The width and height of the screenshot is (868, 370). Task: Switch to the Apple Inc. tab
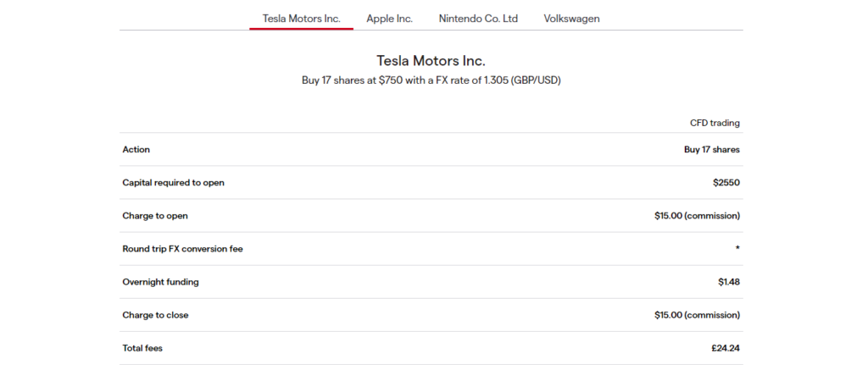tap(389, 19)
